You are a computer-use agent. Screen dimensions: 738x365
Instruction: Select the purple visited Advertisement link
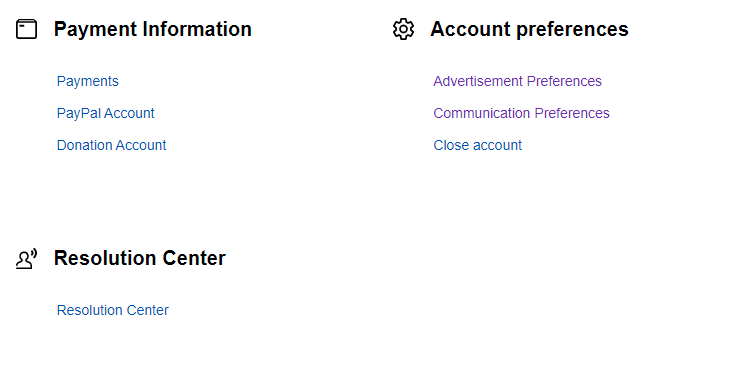(x=517, y=81)
